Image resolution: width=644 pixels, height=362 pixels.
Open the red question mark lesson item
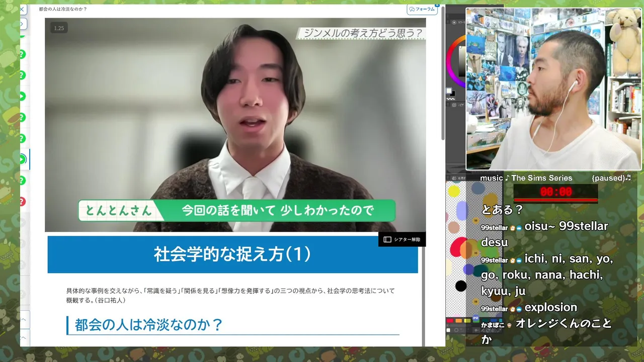tap(22, 202)
